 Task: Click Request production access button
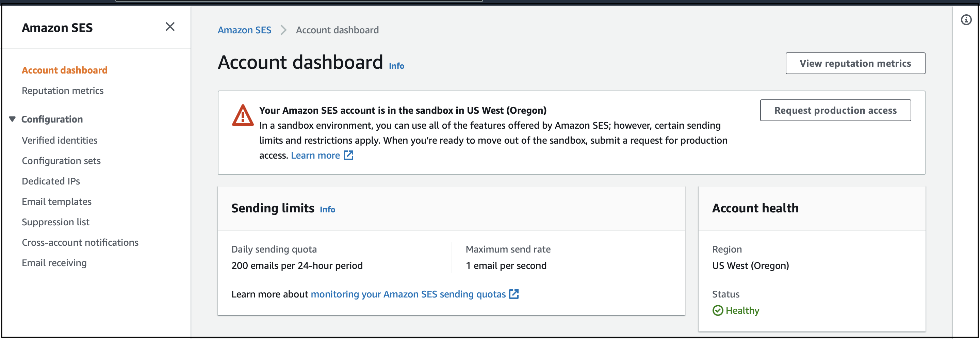(x=835, y=110)
